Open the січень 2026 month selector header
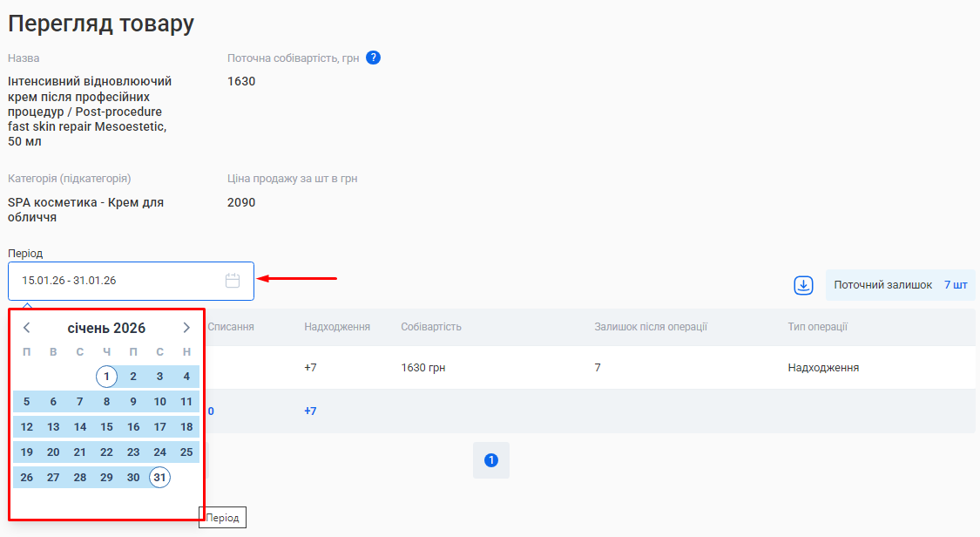Screen dimensions: 980x537 pos(106,328)
